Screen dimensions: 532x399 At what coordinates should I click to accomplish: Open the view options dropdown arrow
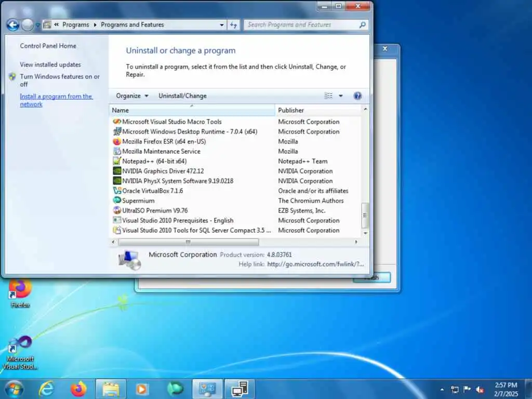coord(341,96)
